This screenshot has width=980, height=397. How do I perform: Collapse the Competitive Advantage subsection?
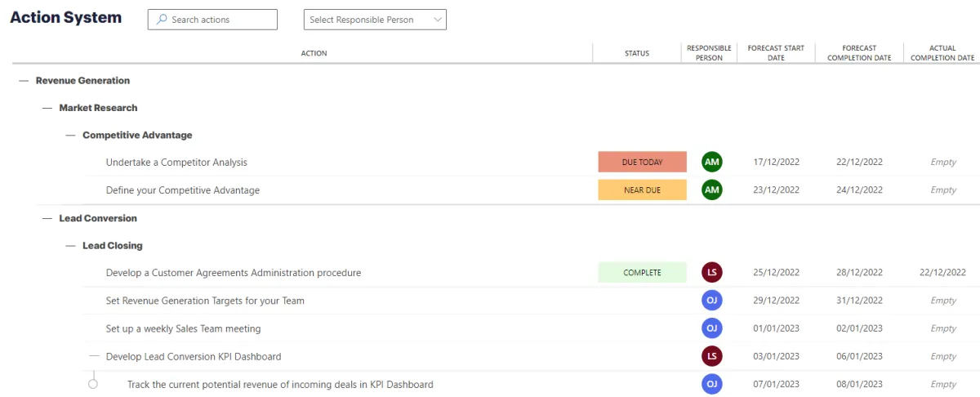[x=71, y=135]
